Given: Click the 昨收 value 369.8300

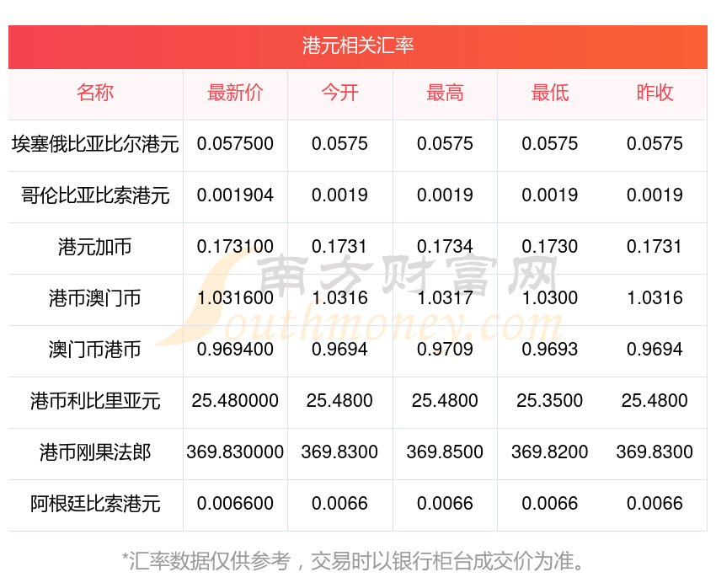Looking at the screenshot, I should (655, 452).
